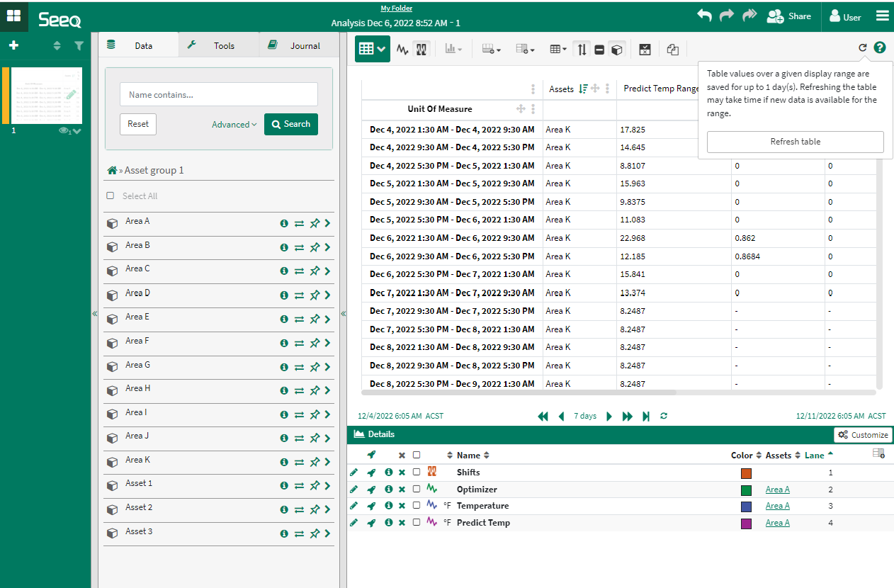Tick the checkbox for Temperature signal
The width and height of the screenshot is (894, 588).
point(417,506)
